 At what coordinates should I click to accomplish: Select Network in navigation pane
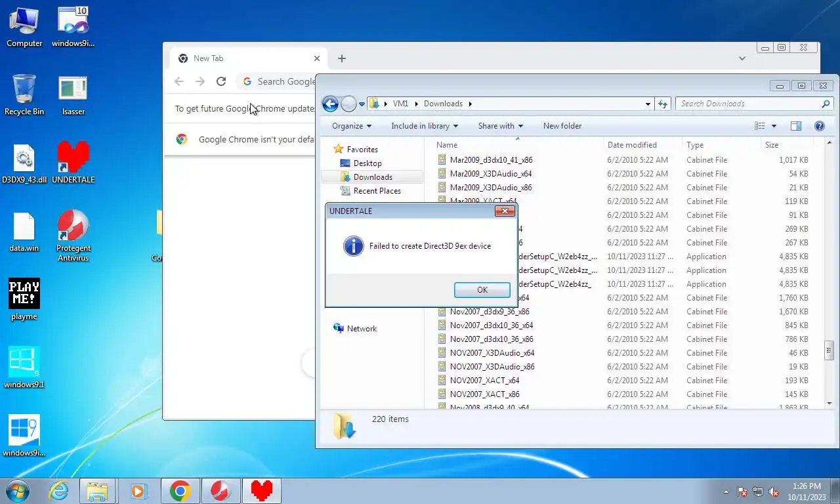[362, 329]
